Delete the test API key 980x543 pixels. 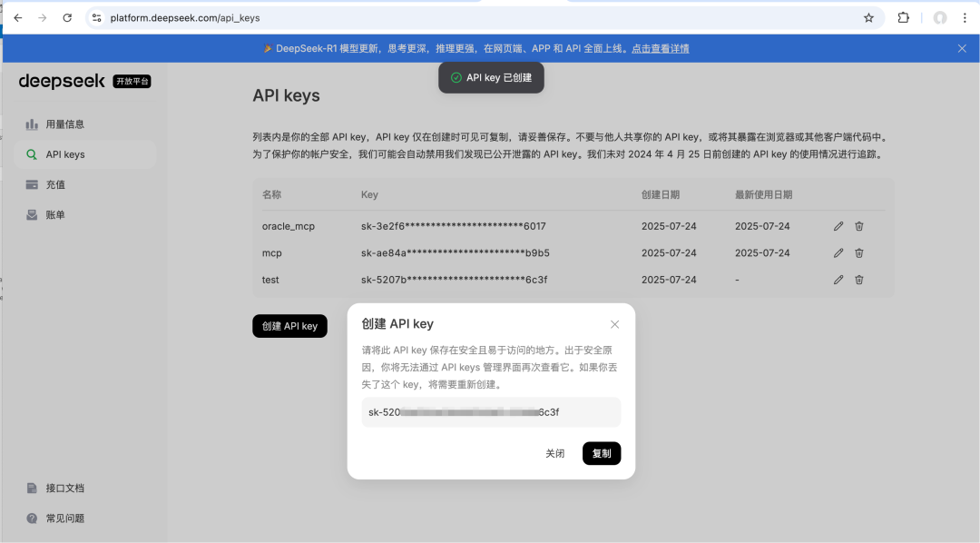[859, 281]
